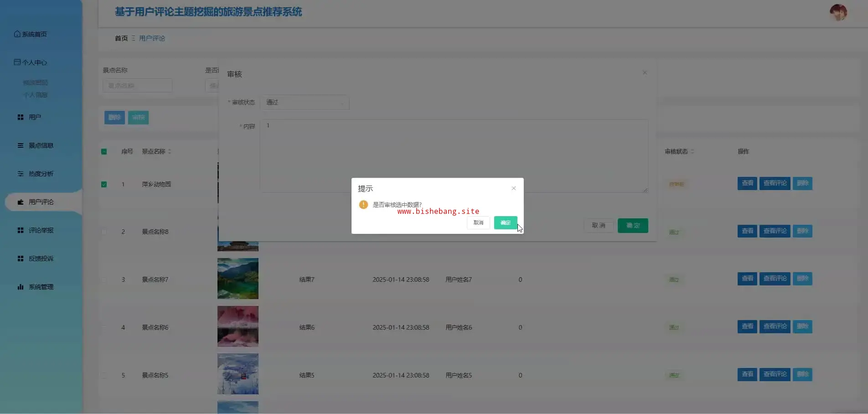
Task: Close the 审核 dialog with its X
Action: (645, 72)
